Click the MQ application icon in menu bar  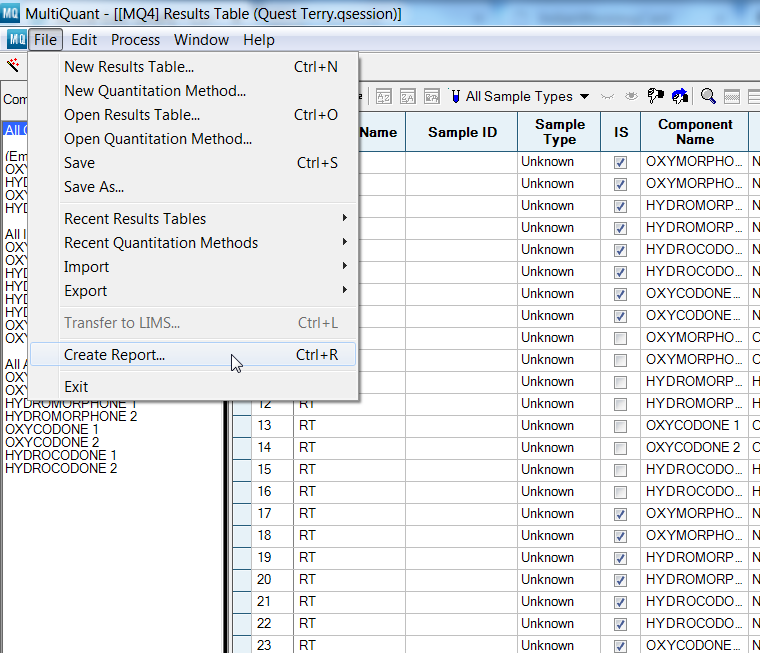[x=17, y=39]
